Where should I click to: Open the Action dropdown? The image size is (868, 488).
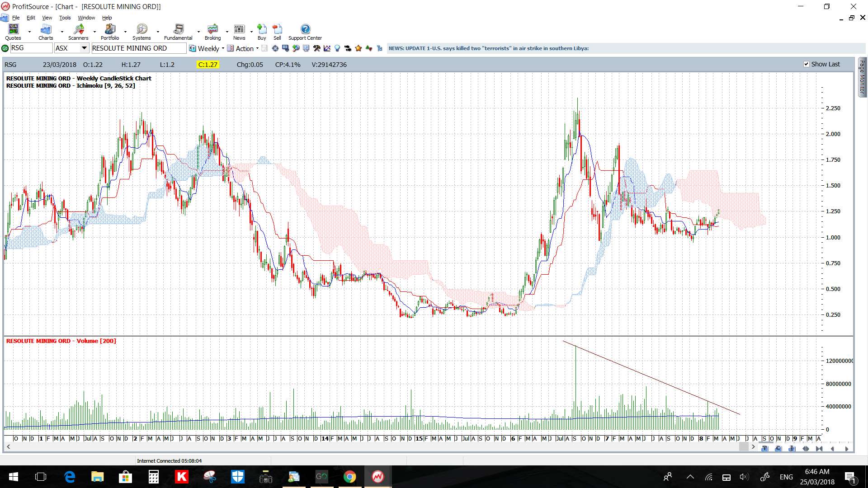257,48
